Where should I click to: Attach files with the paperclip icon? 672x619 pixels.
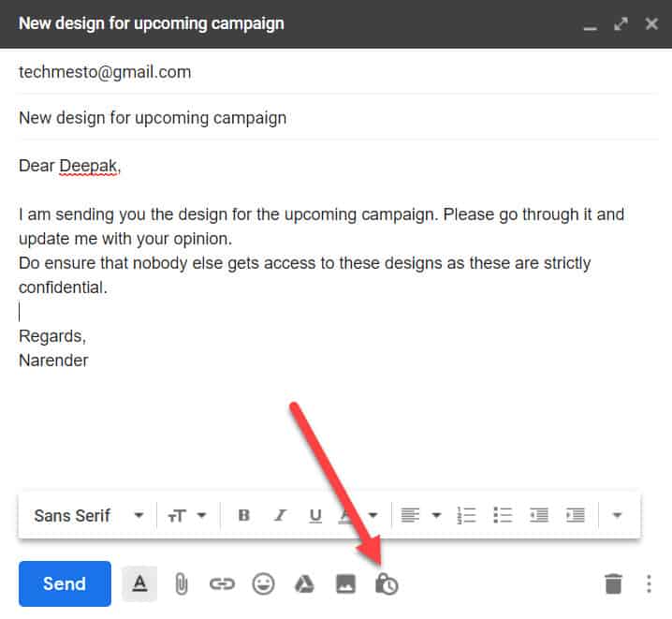[182, 583]
